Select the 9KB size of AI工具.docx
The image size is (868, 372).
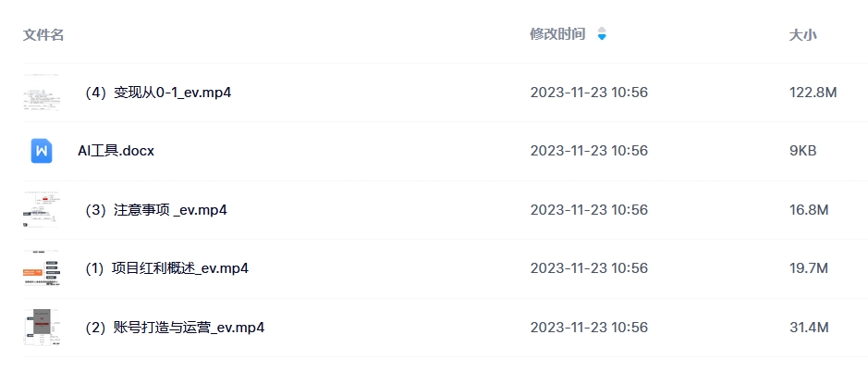(x=802, y=151)
